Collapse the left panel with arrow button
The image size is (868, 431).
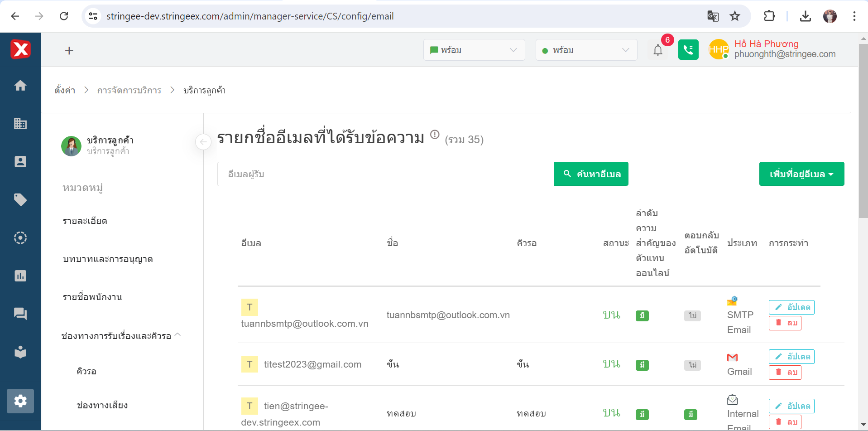click(x=203, y=142)
